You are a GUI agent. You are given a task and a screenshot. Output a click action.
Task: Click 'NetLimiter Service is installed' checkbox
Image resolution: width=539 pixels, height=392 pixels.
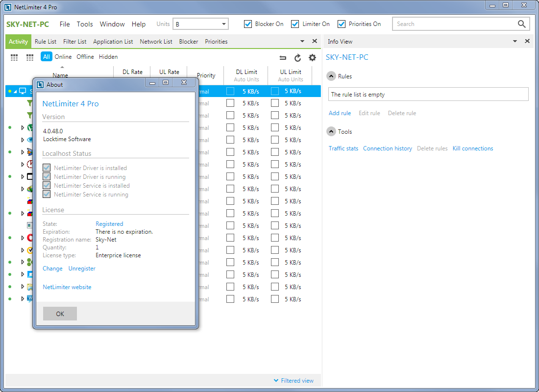47,185
